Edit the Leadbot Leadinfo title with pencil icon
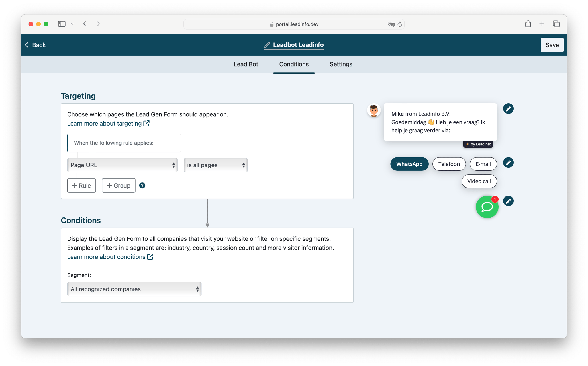This screenshot has width=588, height=366. (267, 45)
